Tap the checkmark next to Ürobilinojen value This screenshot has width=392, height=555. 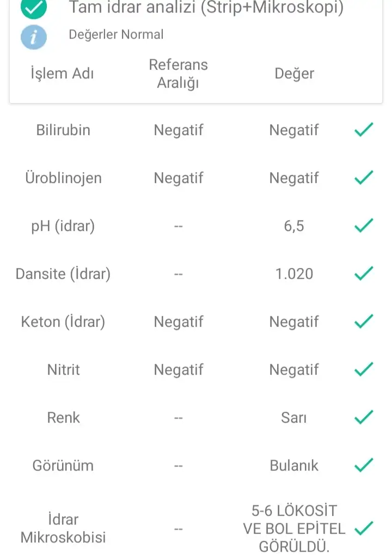click(x=364, y=178)
